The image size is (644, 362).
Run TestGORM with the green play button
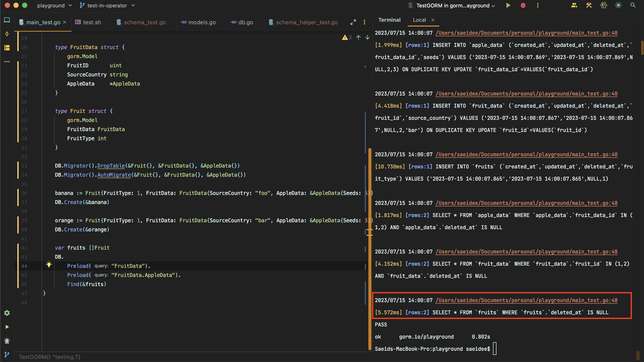(x=508, y=5)
